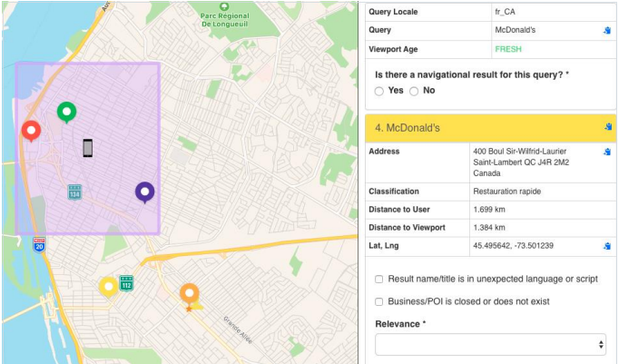Click the orange map pin
Viewport: 619px width, 364px height.
pos(190,294)
